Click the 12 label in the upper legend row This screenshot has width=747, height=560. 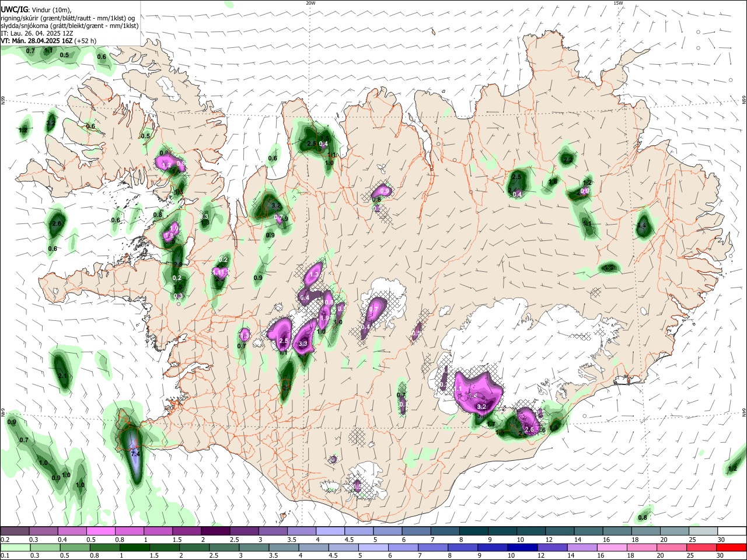(x=549, y=540)
